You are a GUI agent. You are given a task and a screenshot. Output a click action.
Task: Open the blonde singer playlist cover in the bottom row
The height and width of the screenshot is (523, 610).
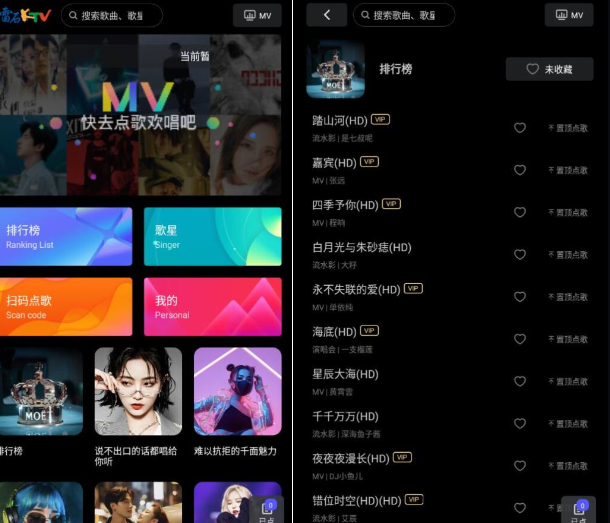click(238, 502)
